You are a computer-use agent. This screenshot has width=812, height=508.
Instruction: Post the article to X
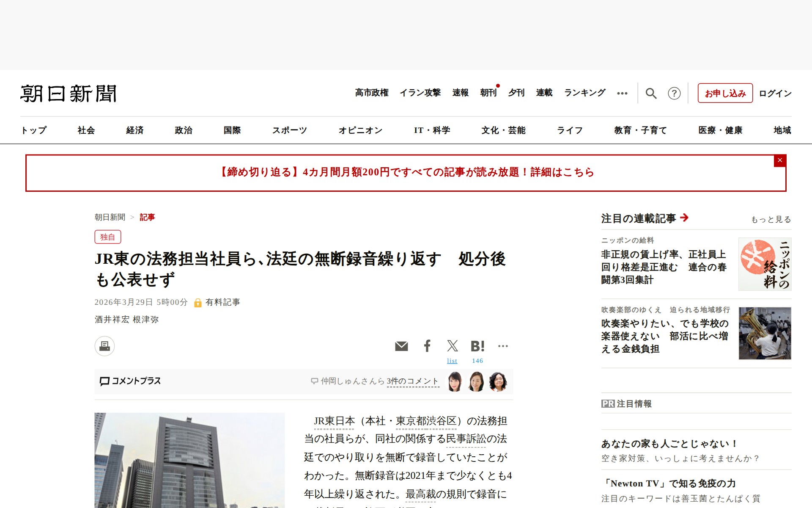coord(453,346)
